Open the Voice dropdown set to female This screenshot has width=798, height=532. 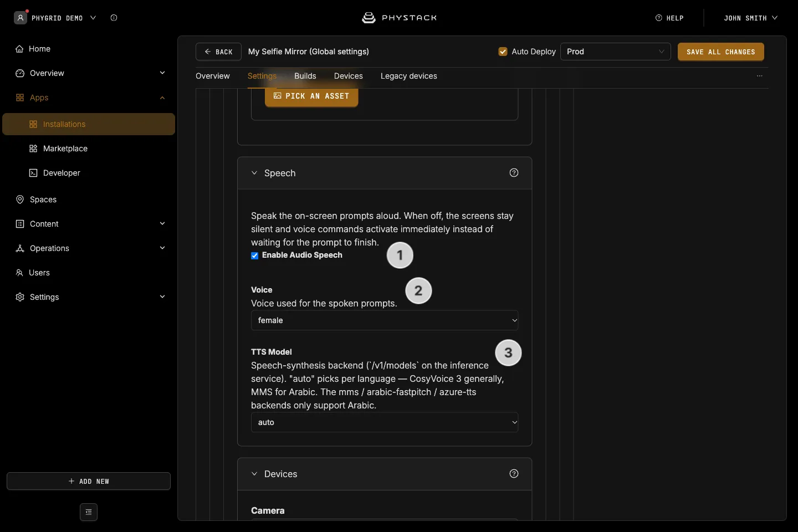[x=385, y=320]
